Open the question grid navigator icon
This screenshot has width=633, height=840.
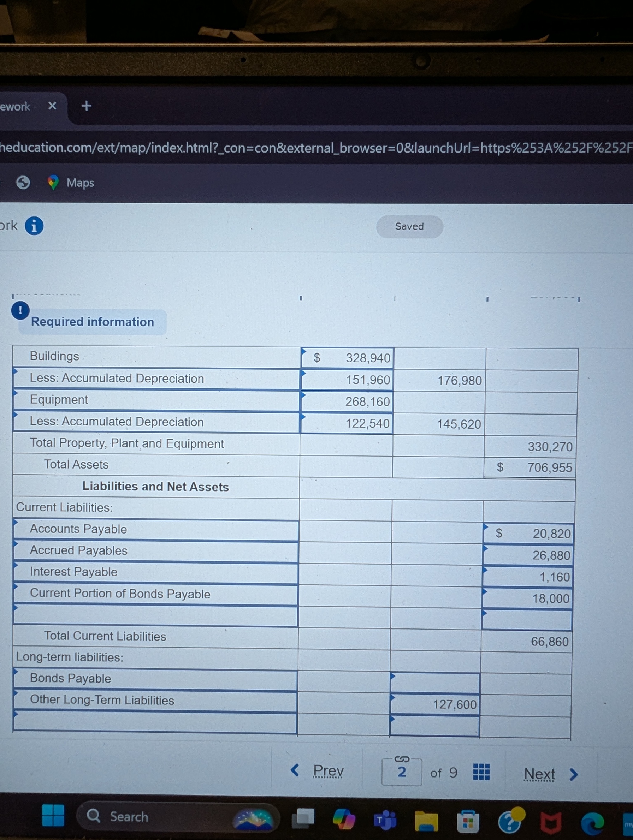coord(481,772)
